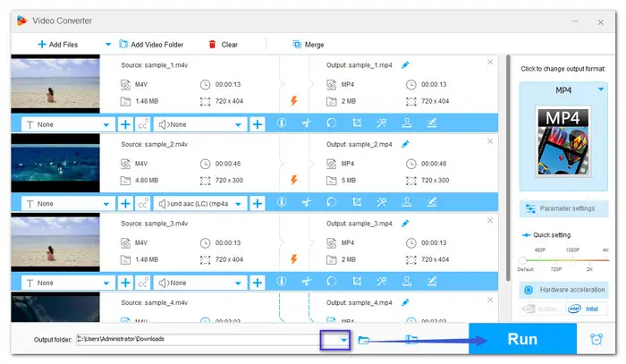
Task: Open rotate tool for sample_2
Action: click(x=332, y=202)
